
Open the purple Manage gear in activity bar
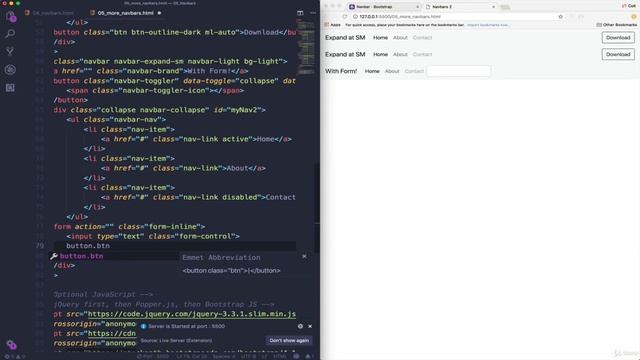tap(11, 344)
